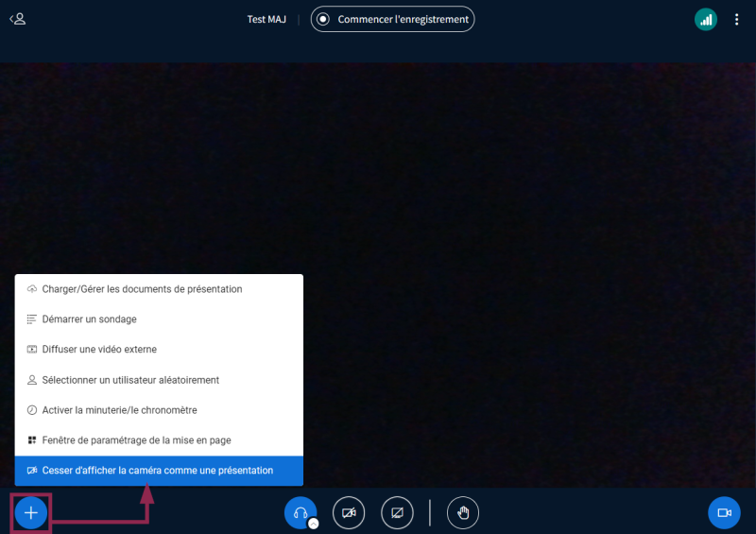Select Charger/Gérer les documents de présentation
This screenshot has width=756, height=534.
click(x=142, y=289)
